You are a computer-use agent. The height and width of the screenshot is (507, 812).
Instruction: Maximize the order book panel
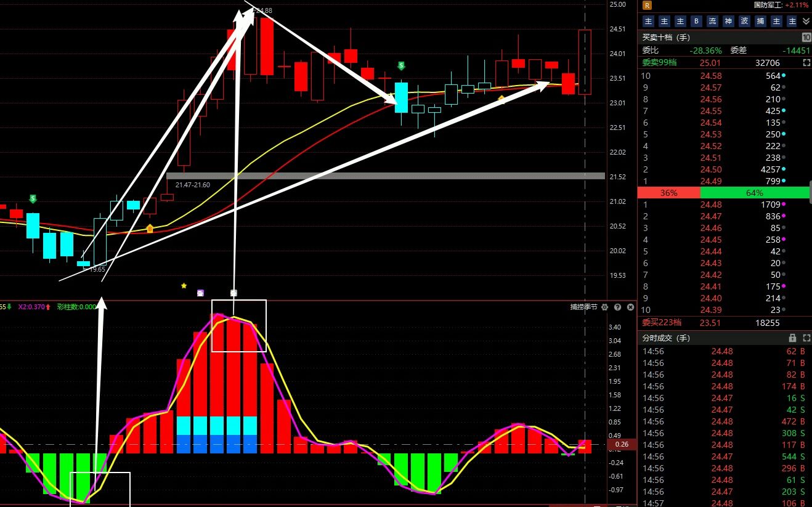[806, 63]
